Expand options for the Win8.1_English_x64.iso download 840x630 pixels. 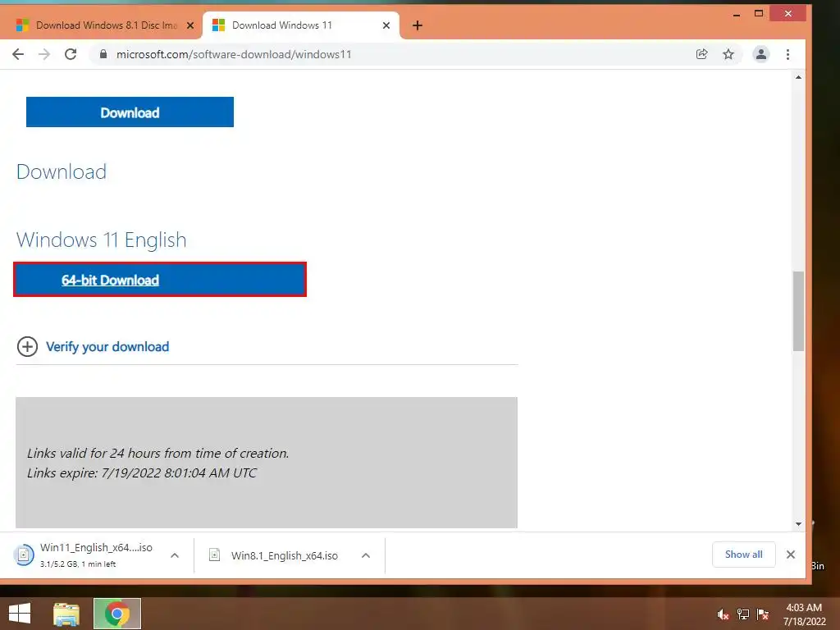click(x=366, y=555)
